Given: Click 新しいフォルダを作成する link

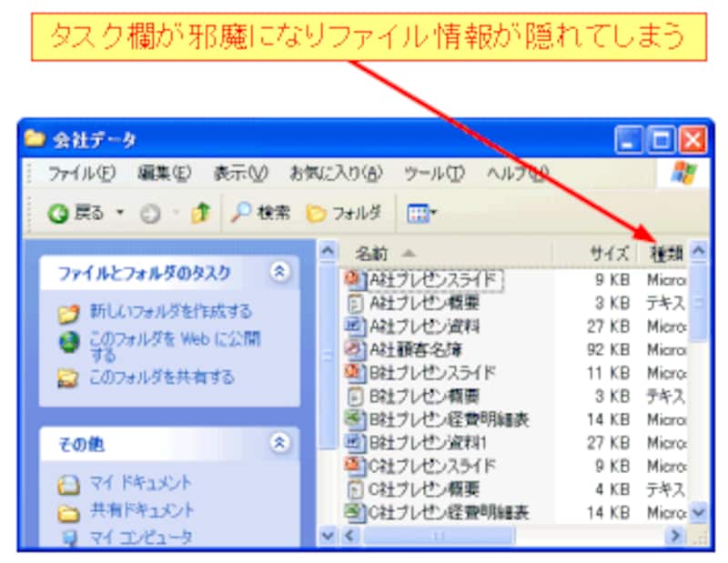Looking at the screenshot, I should point(171,311).
